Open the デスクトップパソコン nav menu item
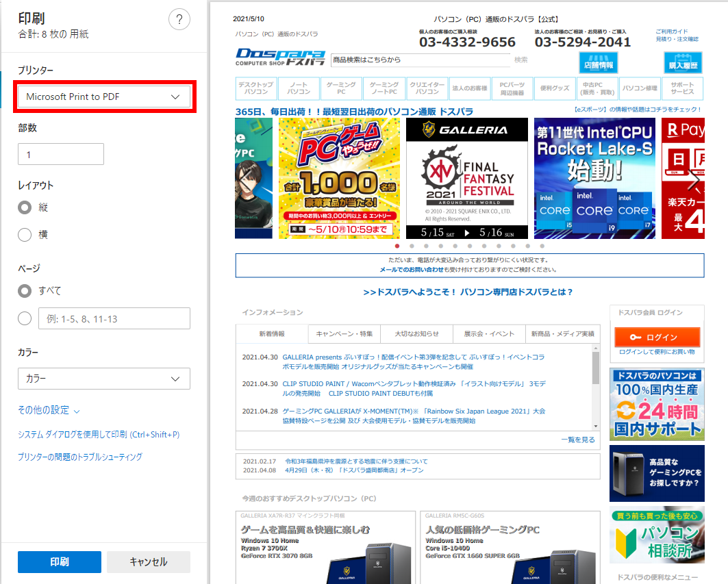Screen dimensions: 728x584 tap(256, 88)
